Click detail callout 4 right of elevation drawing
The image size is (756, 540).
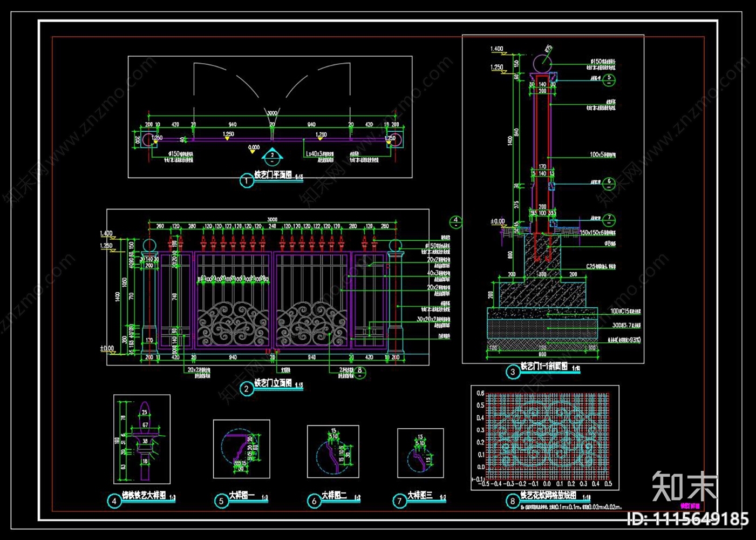coord(456,220)
